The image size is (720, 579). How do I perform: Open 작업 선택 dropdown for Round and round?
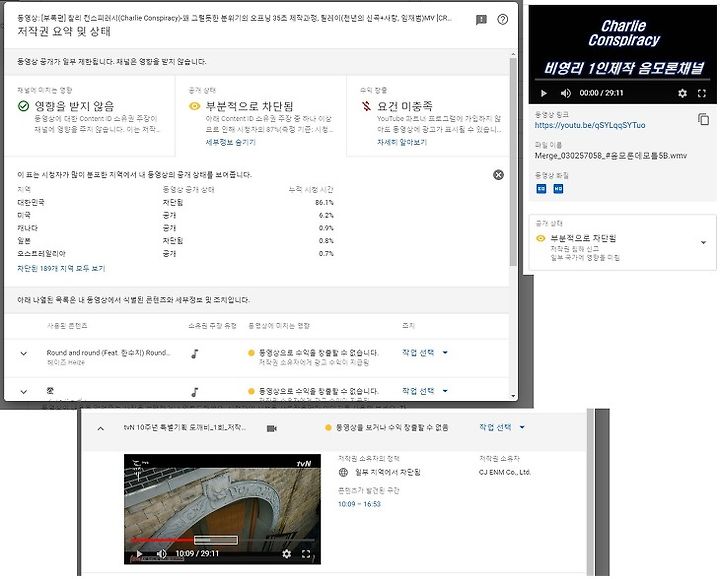425,353
